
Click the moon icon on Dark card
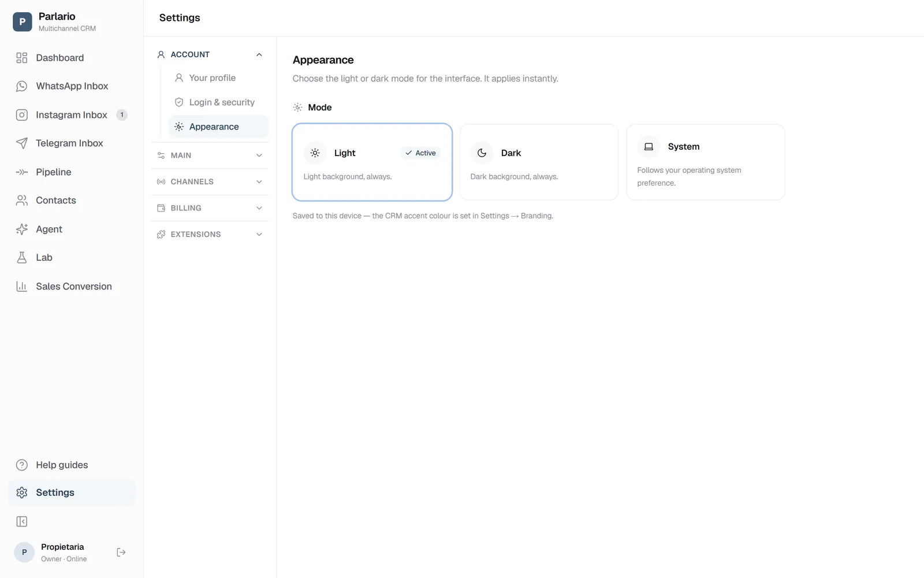tap(482, 153)
